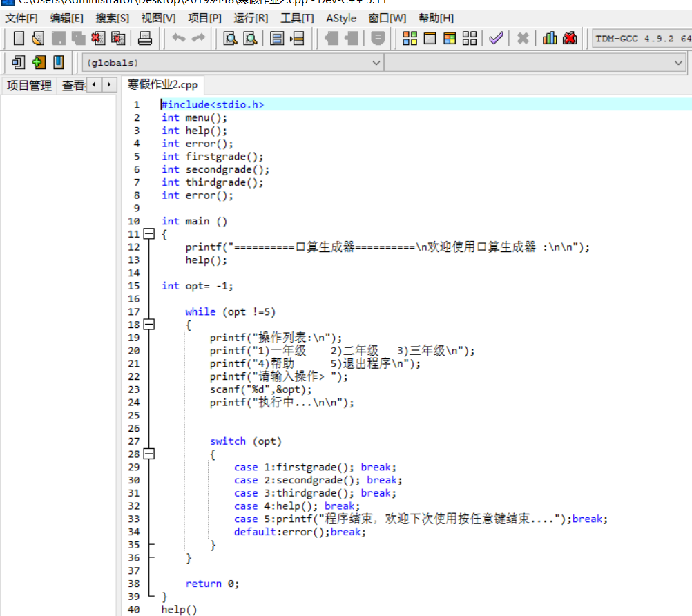Open the Profile analysis bar chart icon

coord(550,39)
